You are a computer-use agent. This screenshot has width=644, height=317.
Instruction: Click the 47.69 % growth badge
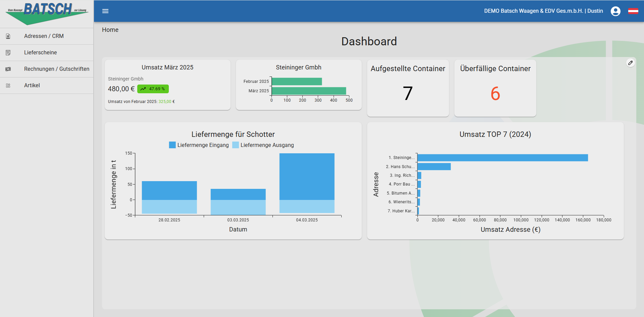153,89
